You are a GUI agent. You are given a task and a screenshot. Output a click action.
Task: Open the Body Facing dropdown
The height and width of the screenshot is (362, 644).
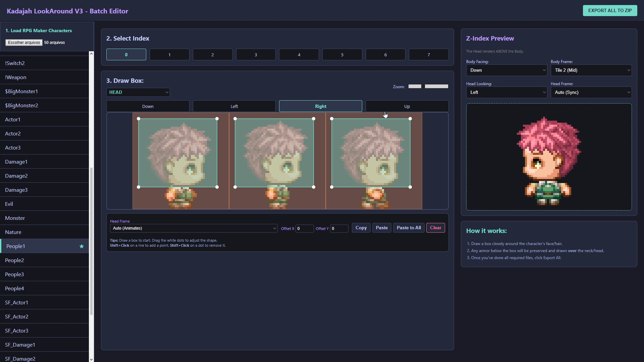[506, 70]
